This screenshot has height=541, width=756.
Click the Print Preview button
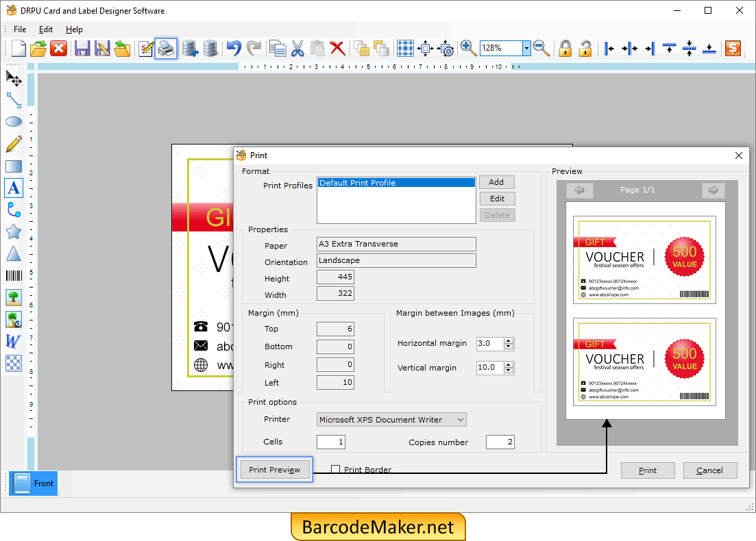tap(274, 470)
